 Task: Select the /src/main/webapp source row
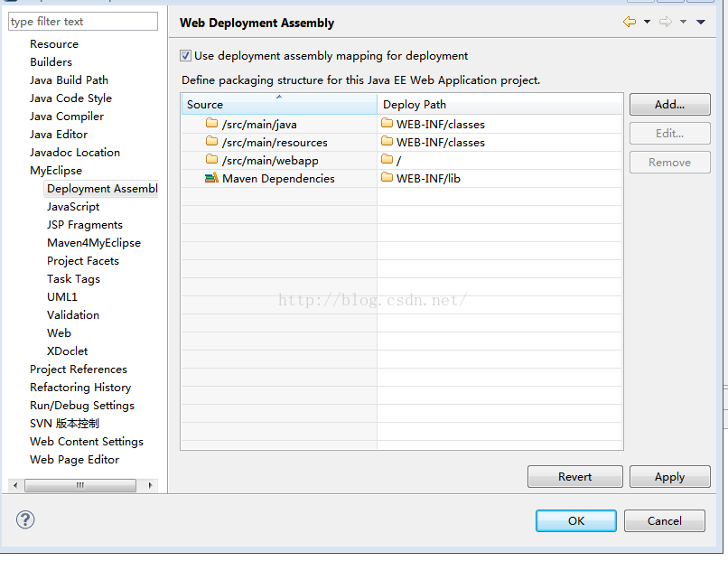pyautogui.click(x=279, y=161)
